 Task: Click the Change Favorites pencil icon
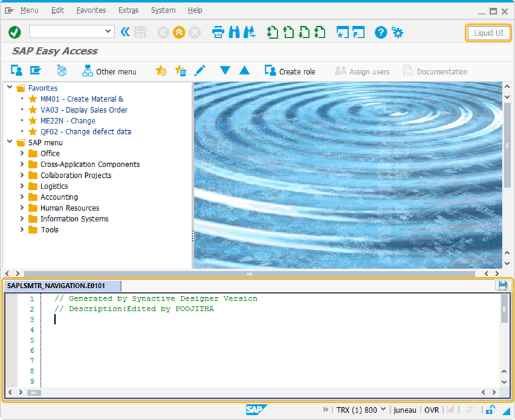pyautogui.click(x=200, y=70)
